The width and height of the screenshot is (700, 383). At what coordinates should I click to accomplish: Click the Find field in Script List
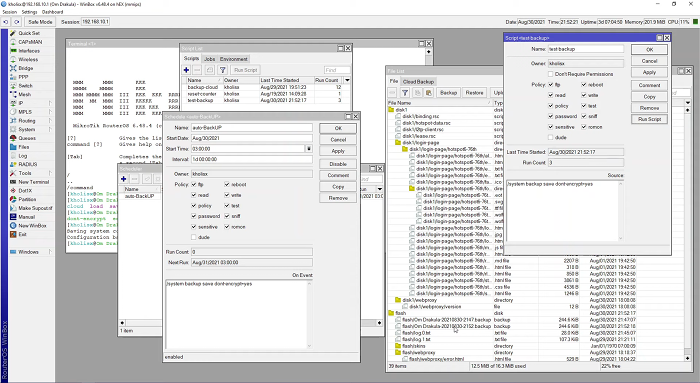tap(337, 70)
